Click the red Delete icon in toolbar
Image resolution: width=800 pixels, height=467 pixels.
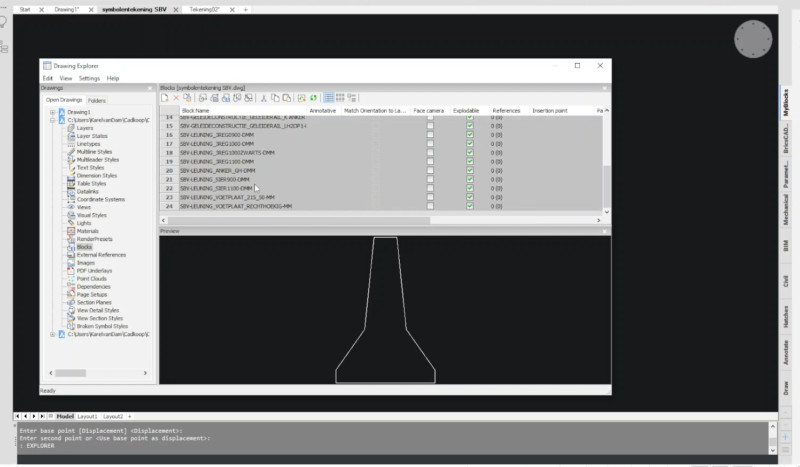pyautogui.click(x=177, y=98)
